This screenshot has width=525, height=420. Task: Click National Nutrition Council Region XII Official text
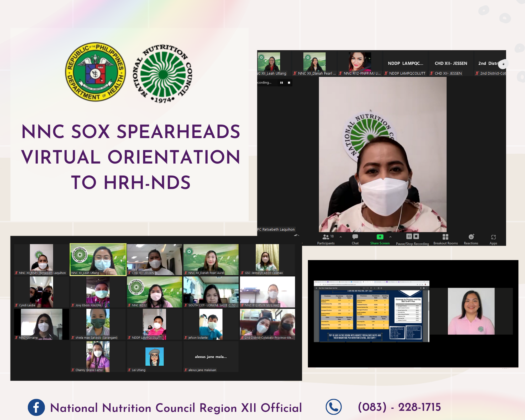click(176, 408)
